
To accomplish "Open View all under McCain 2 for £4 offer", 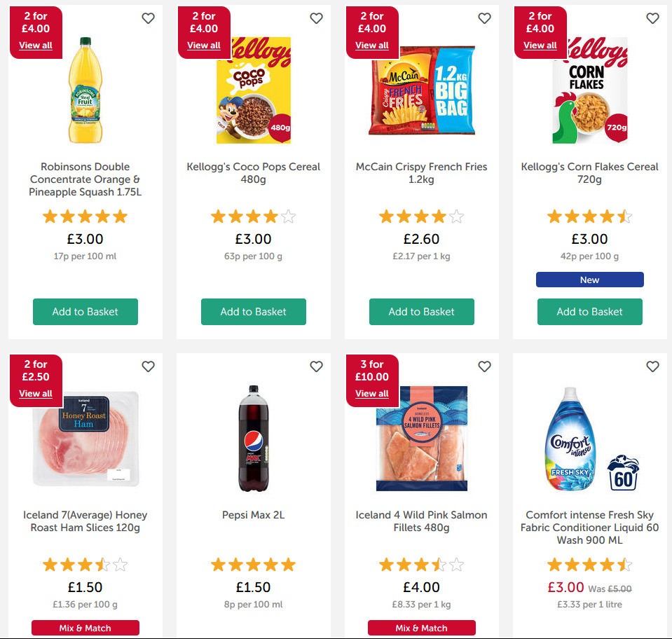I will [x=371, y=45].
